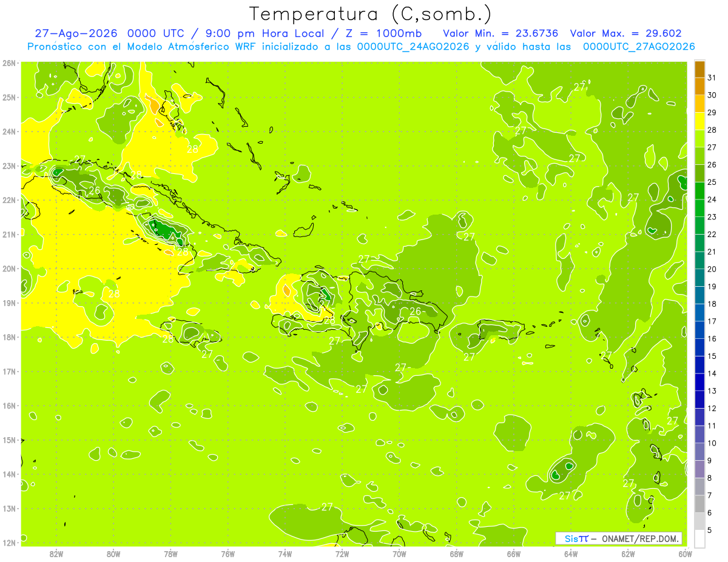Screen dimensions: 728x562
Task: Click the Temperatura (C,somb.) chart title
Action: [x=369, y=14]
